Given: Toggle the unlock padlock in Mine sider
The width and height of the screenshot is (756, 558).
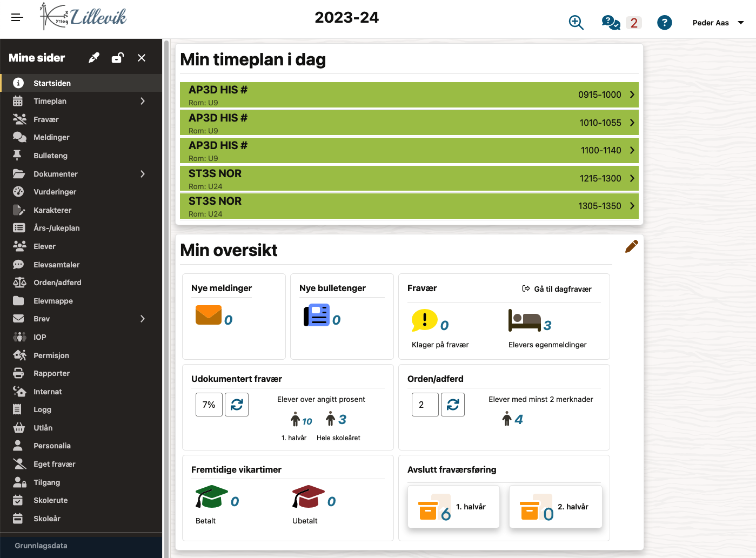Looking at the screenshot, I should [118, 58].
